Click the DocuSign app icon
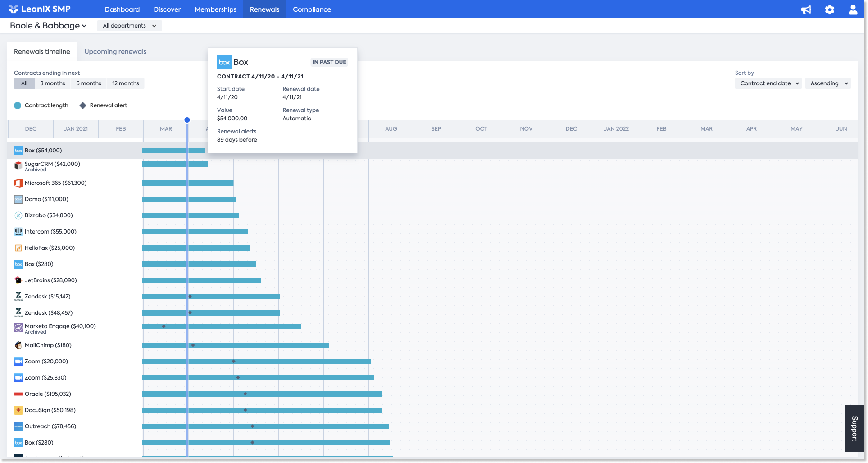The height and width of the screenshot is (463, 868). (18, 410)
